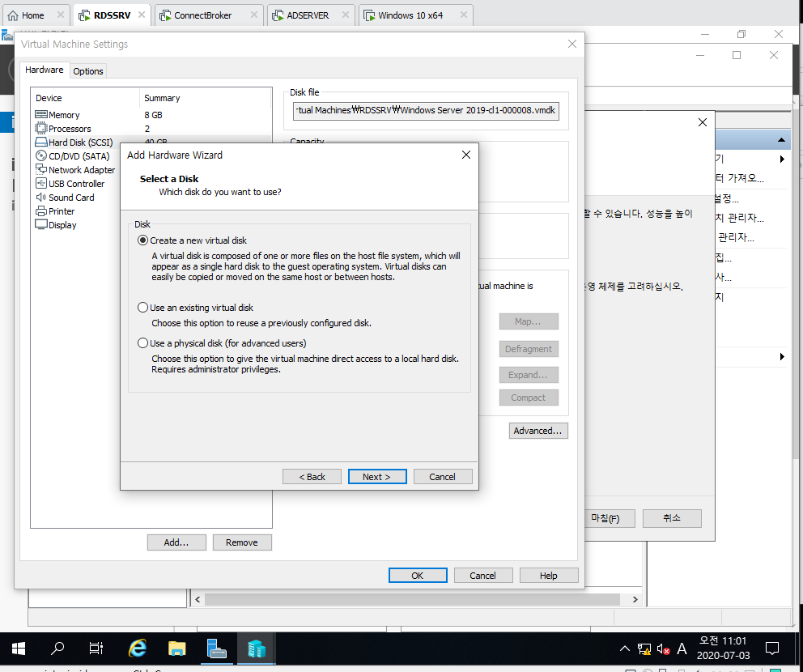The image size is (803, 672).
Task: Switch to the Hardware tab
Action: [x=44, y=70]
